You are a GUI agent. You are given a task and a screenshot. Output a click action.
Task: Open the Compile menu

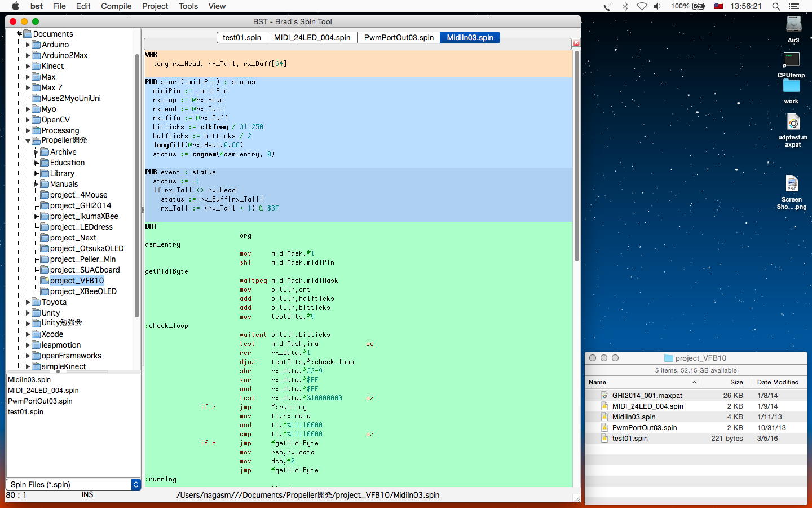pyautogui.click(x=116, y=6)
